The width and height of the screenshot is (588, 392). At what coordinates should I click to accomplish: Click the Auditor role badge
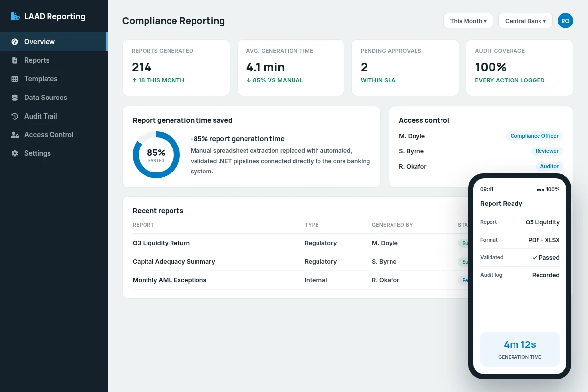pos(549,166)
